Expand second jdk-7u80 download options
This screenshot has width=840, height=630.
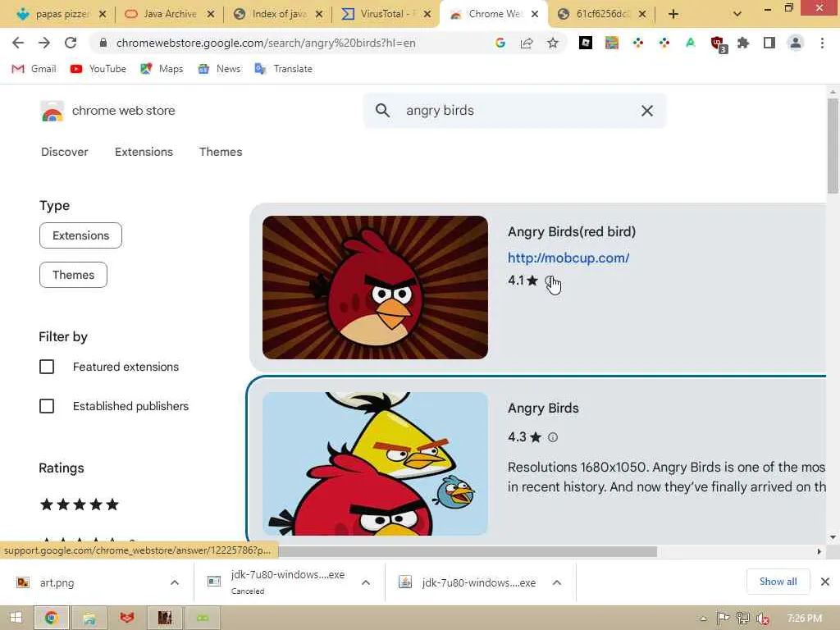(x=557, y=582)
